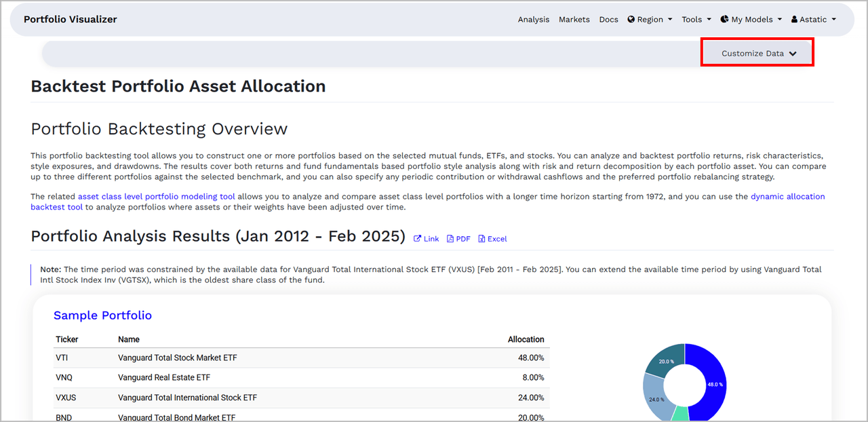Open the Sample Portfolio title link

102,315
